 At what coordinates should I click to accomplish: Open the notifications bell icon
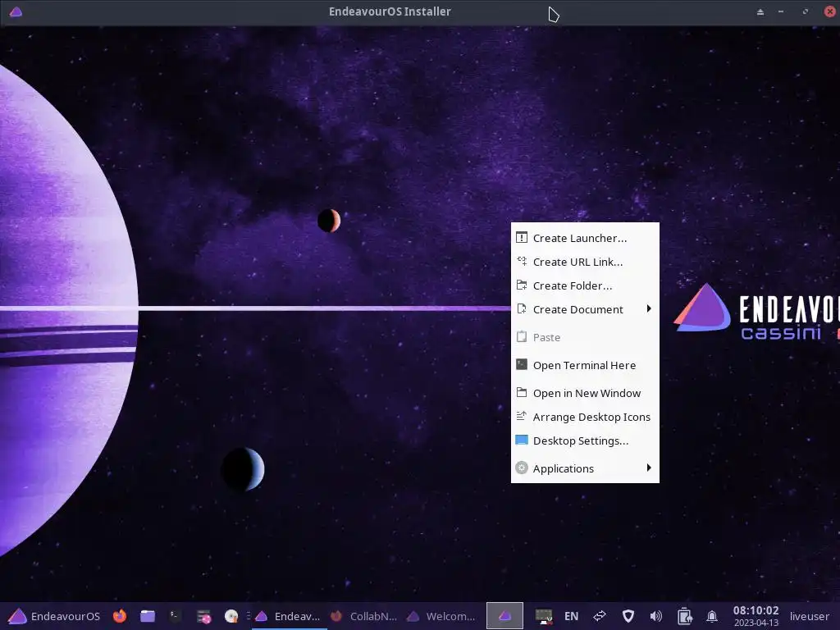pyautogui.click(x=712, y=616)
